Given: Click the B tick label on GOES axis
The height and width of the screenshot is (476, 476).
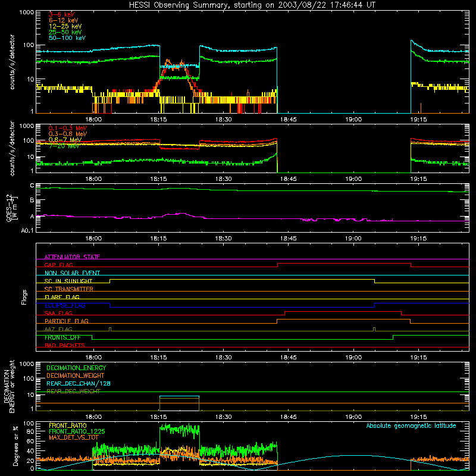Looking at the screenshot, I should (32, 200).
